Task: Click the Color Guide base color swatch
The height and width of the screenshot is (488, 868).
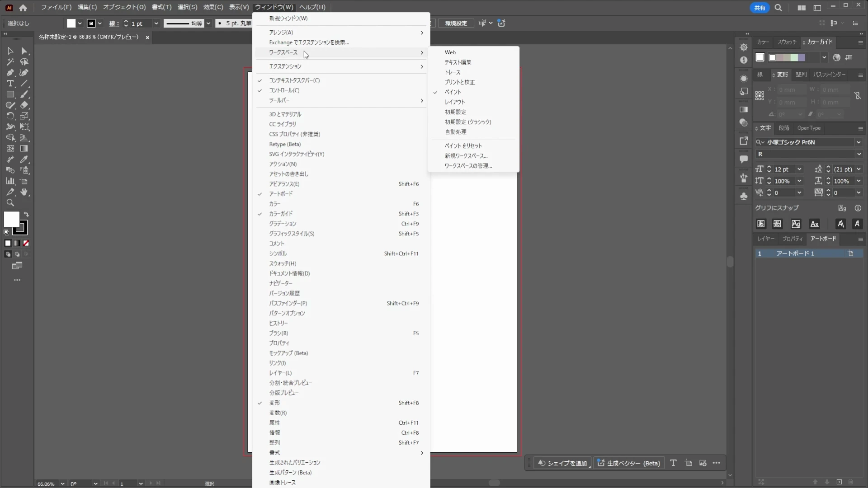Action: coord(760,57)
